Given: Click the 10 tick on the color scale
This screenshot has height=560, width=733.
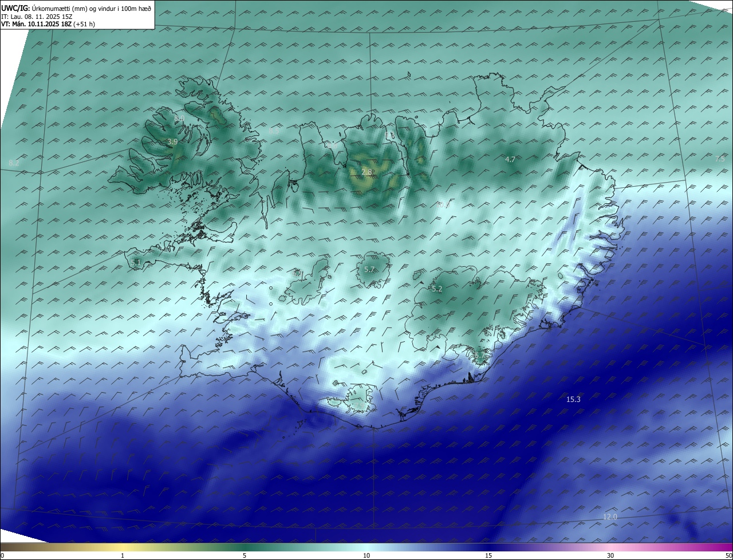Looking at the screenshot, I should [x=366, y=556].
